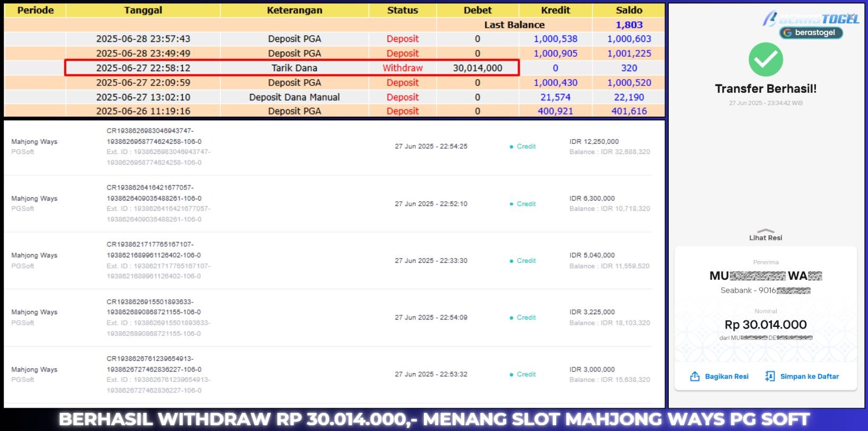Click the Tanggal column header
Viewport: 868px width, 431px height.
click(143, 10)
